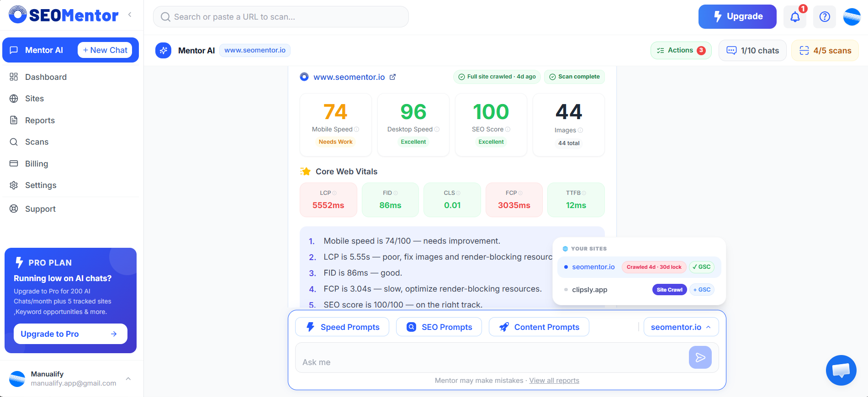This screenshot has width=868, height=397.
Task: Click the www.seomentor.io chip beside Mentor AI
Action: 255,50
